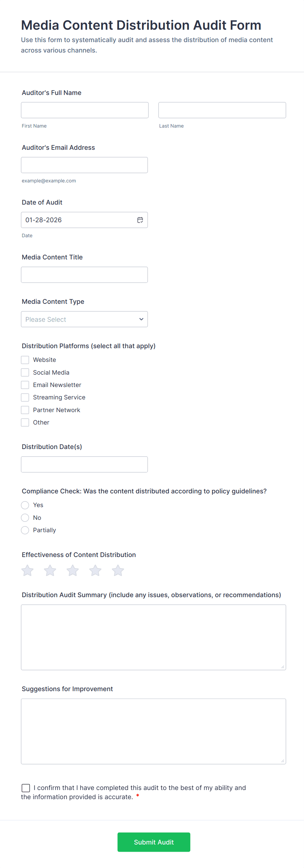304x868 pixels.
Task: Tick the Social Media checkbox
Action: point(25,372)
